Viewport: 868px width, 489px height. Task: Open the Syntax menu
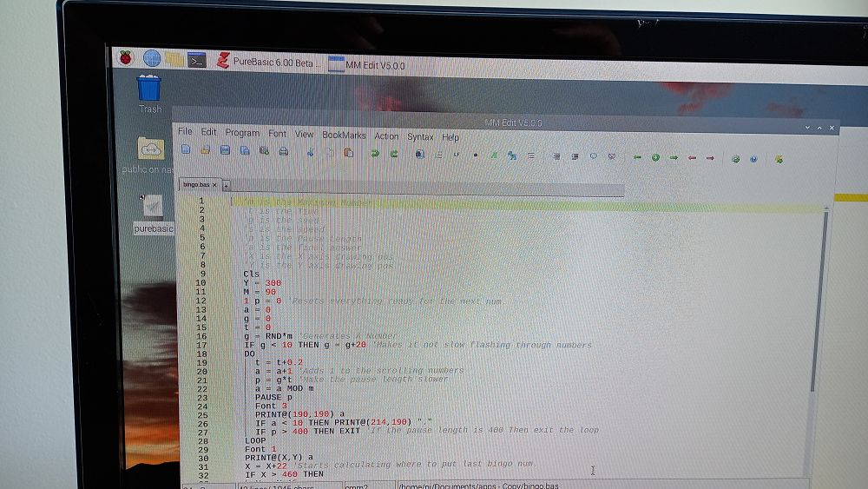click(x=420, y=136)
